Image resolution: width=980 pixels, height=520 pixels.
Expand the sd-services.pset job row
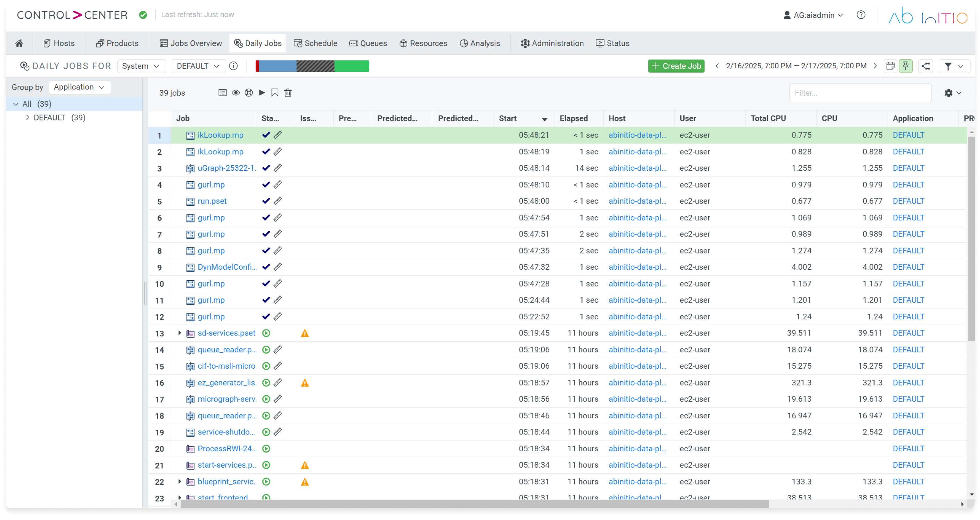pos(180,333)
